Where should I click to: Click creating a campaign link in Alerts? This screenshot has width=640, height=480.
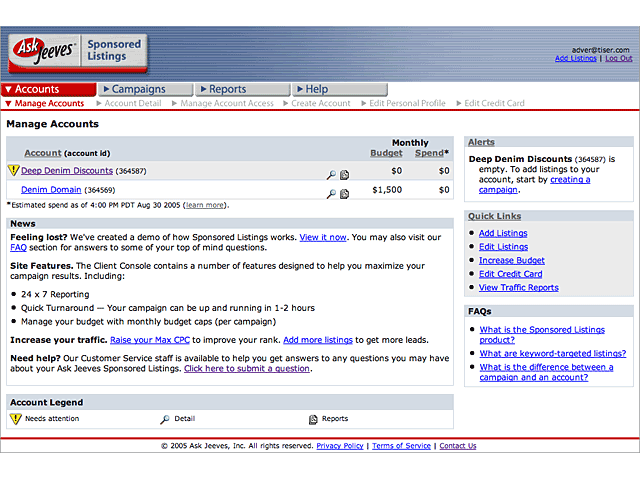tap(534, 185)
